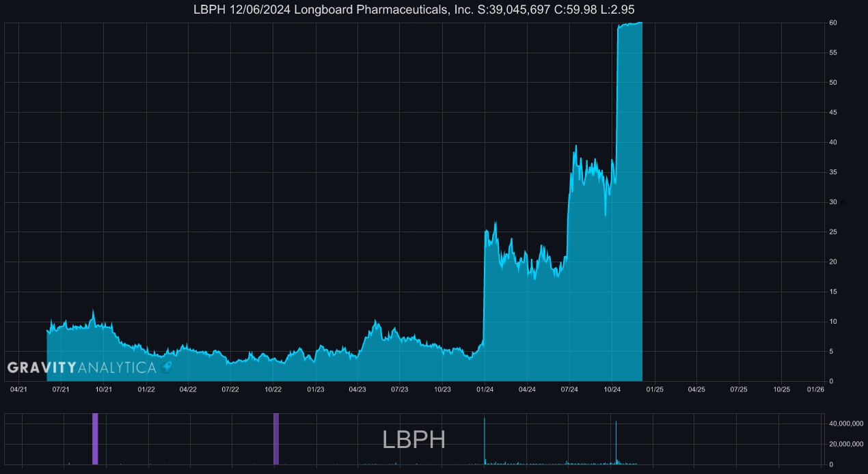The height and width of the screenshot is (474, 868).
Task: Click the '07/21' date axis label
Action: pyautogui.click(x=61, y=389)
